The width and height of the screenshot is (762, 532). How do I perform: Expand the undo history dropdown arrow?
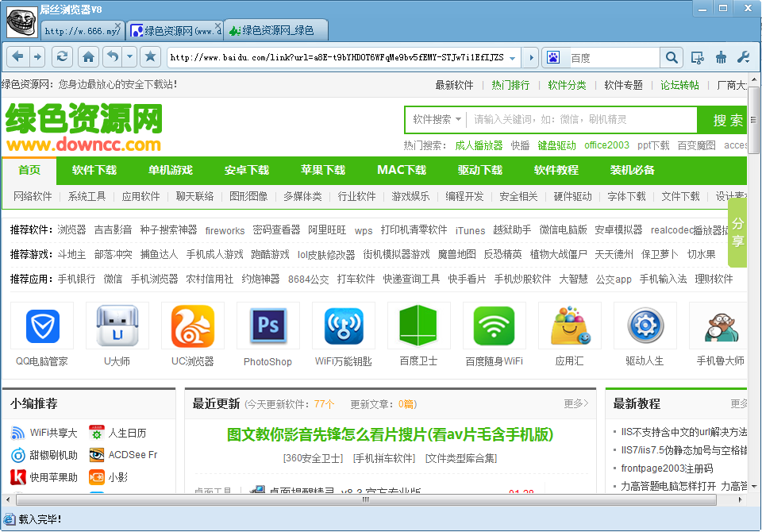(x=129, y=57)
